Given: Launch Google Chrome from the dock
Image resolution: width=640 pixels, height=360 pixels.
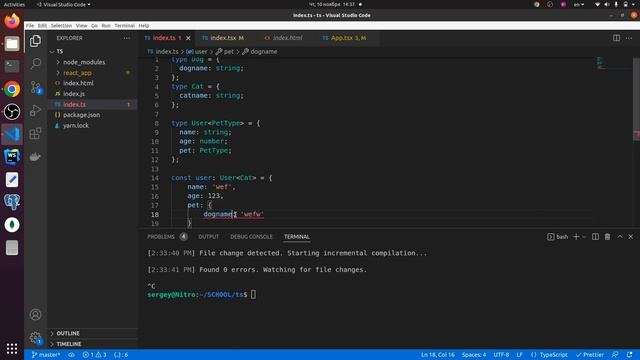Looking at the screenshot, I should point(12,89).
